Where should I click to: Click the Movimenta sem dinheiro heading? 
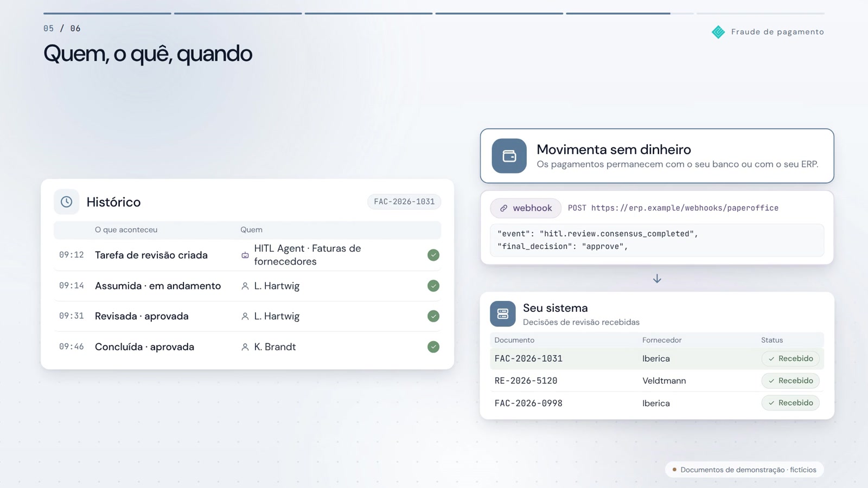tap(614, 149)
